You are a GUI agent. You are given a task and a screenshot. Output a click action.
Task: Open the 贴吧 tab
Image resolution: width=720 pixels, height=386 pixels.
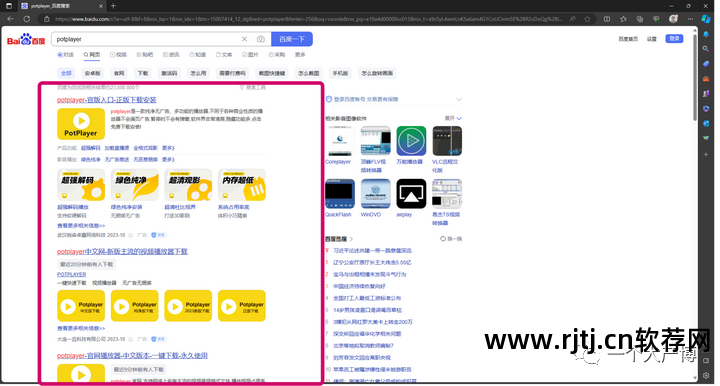point(145,55)
